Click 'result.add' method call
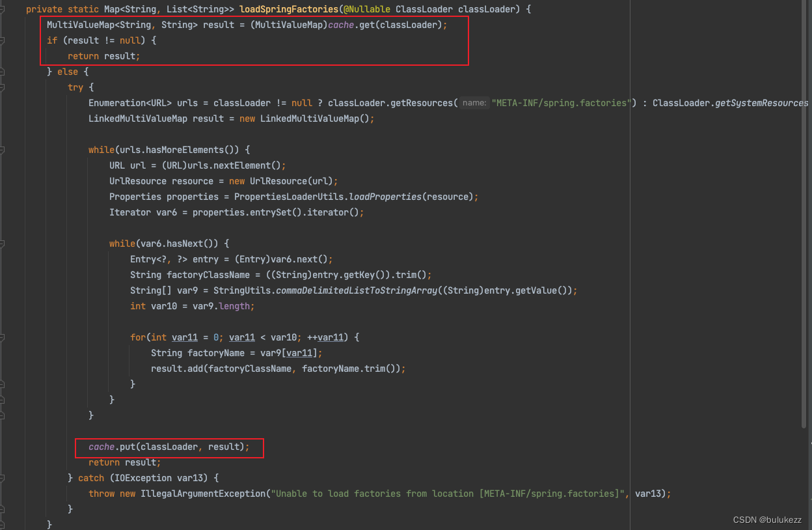The width and height of the screenshot is (812, 530). click(177, 369)
